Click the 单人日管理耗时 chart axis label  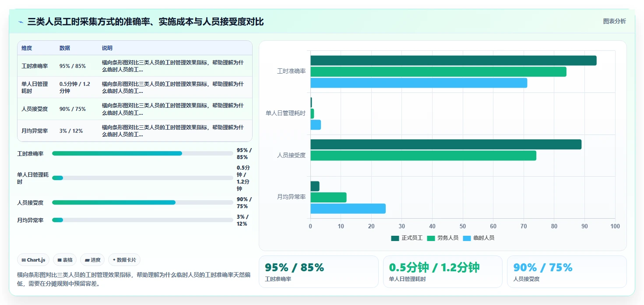coord(285,113)
